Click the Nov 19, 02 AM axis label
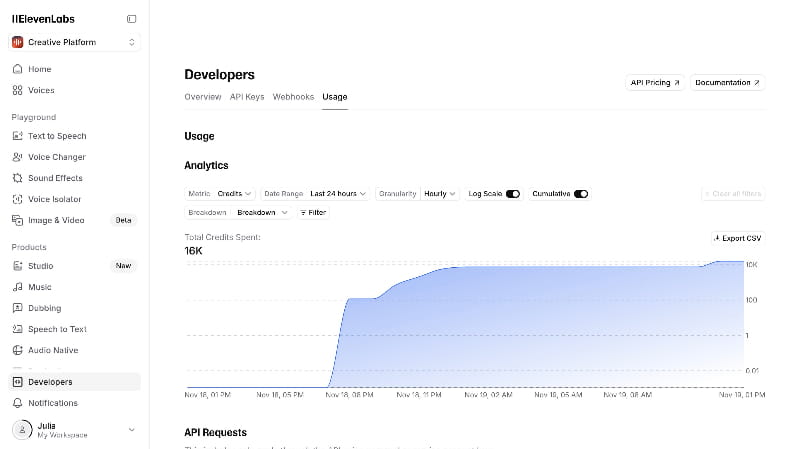This screenshot has height=449, width=800. (x=488, y=395)
